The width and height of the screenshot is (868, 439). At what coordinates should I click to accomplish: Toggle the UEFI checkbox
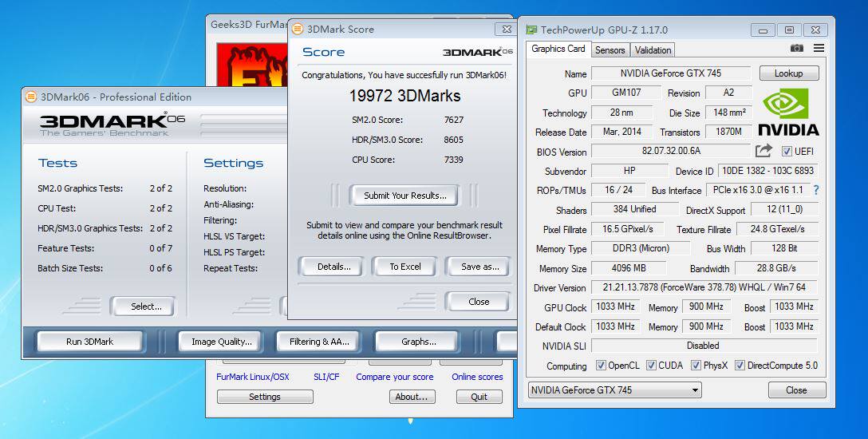787,151
